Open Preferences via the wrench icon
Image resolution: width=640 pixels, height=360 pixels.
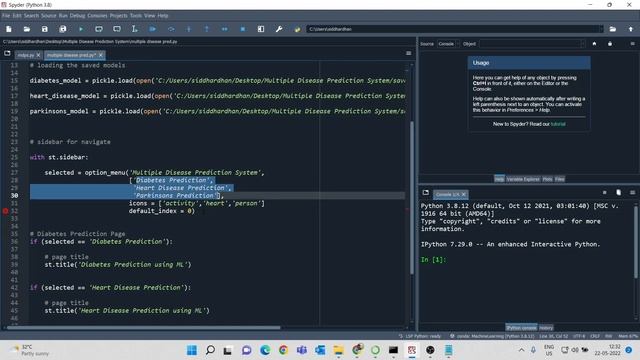point(279,29)
